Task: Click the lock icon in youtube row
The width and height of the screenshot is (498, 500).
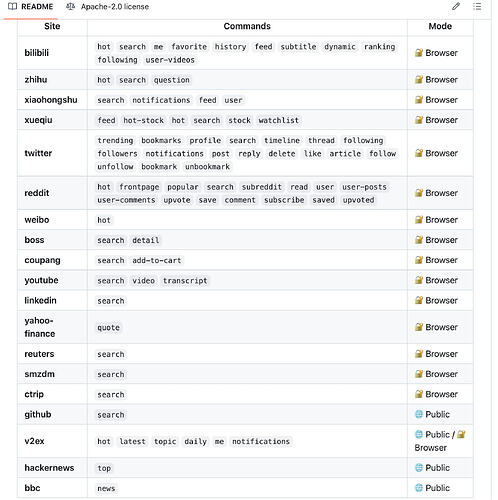Action: (x=419, y=280)
